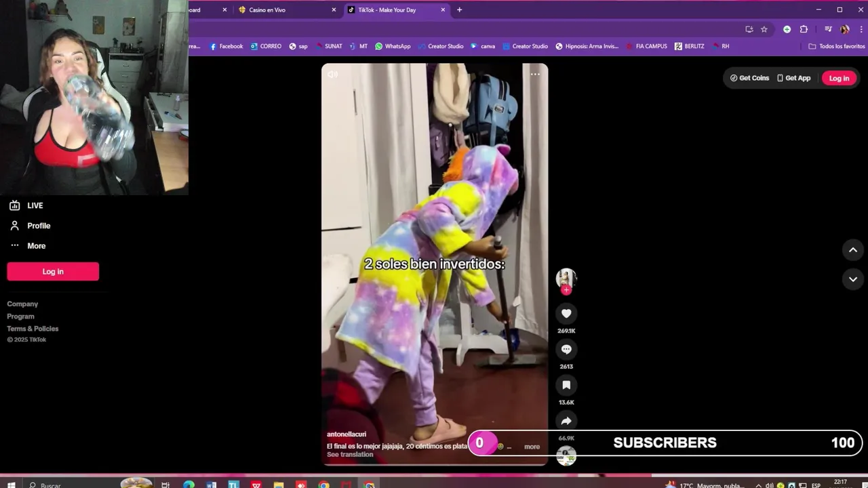
Task: Open the Todos los favoritos folder
Action: click(x=837, y=46)
